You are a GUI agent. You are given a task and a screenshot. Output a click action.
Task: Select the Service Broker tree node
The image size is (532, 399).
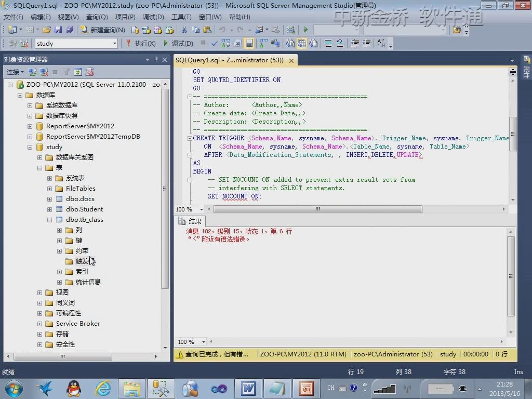point(78,324)
